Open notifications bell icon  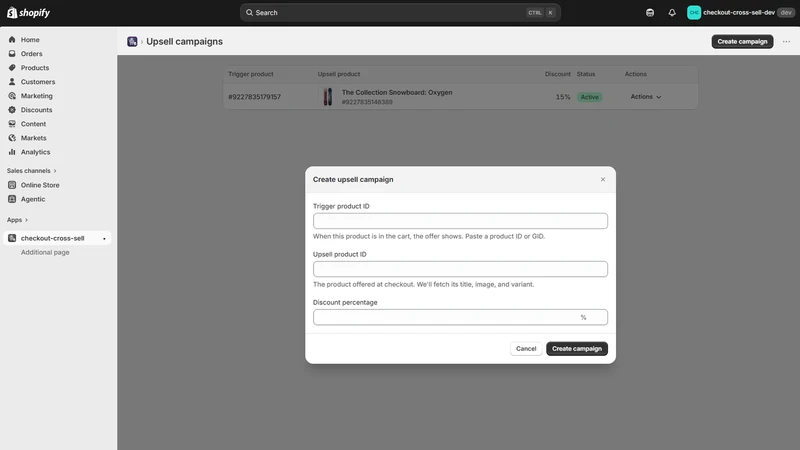(672, 13)
